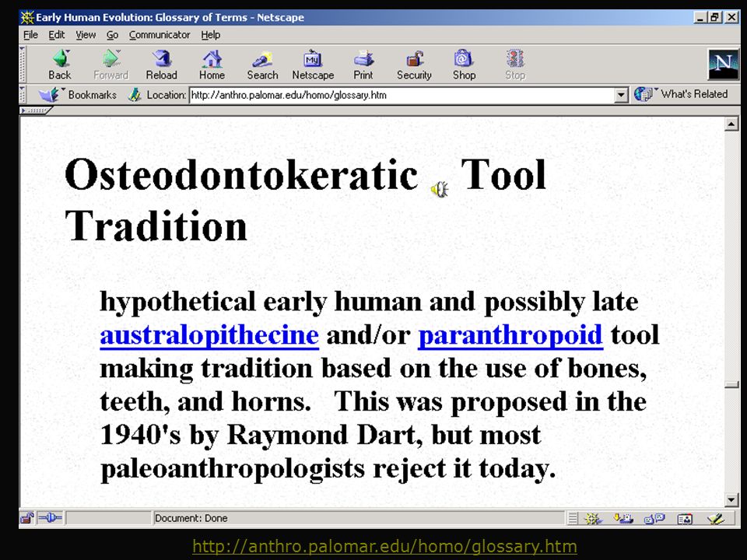Click the vertical scrollbar thumb
This screenshot has height=560, width=747.
tap(731, 385)
